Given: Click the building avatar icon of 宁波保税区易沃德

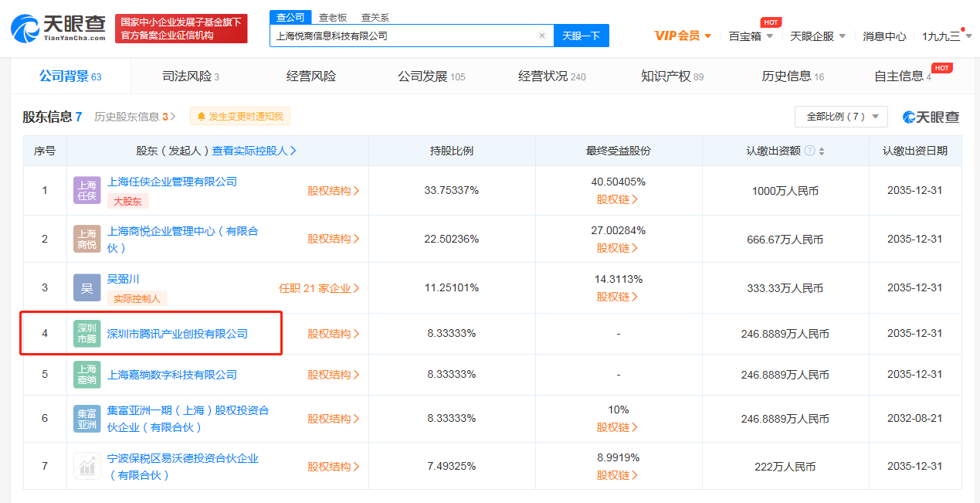Looking at the screenshot, I should 86,465.
